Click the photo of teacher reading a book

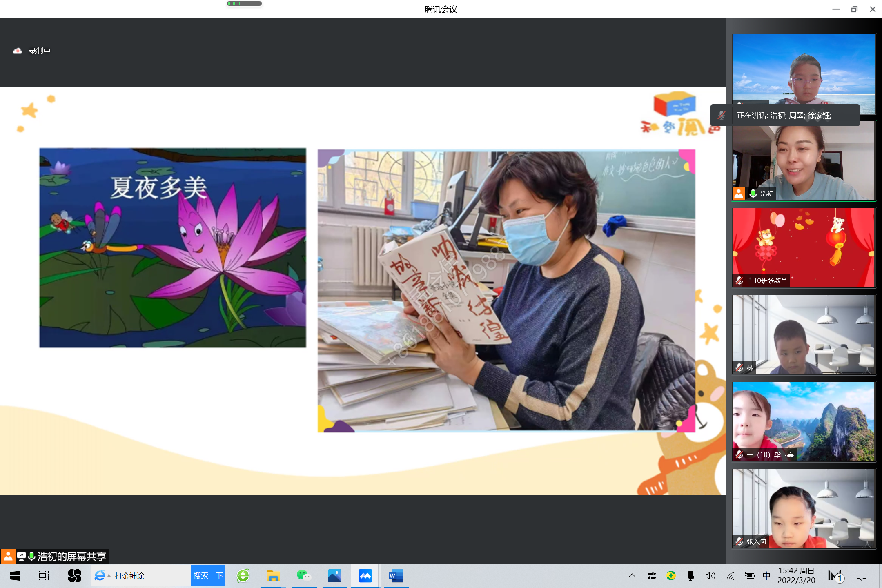(506, 291)
